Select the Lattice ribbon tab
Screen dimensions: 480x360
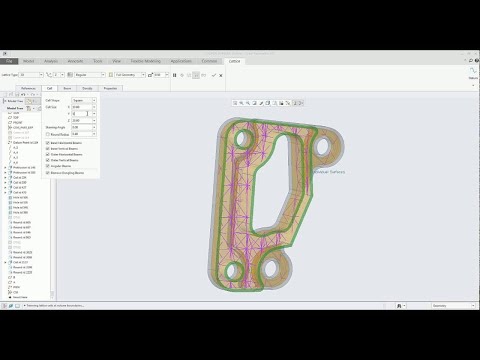(234, 61)
